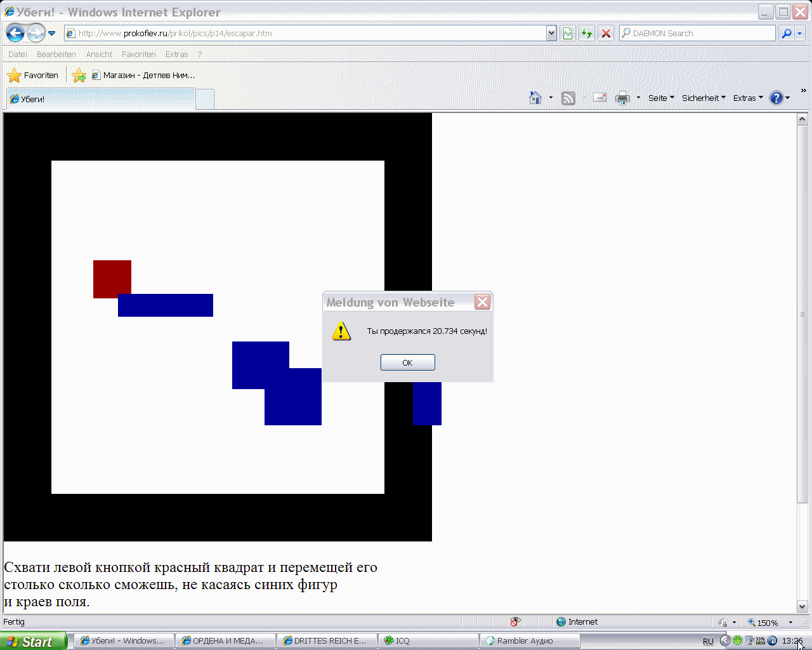This screenshot has width=812, height=650.
Task: Click the page vertical scrollbar thumb
Action: click(x=802, y=314)
